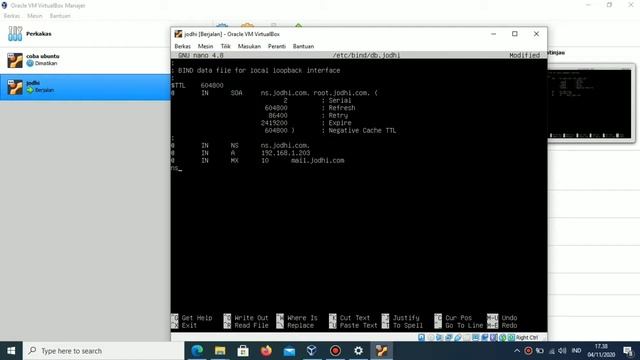Click Get Help shortcut in nano
640x360 pixels.
click(192, 318)
